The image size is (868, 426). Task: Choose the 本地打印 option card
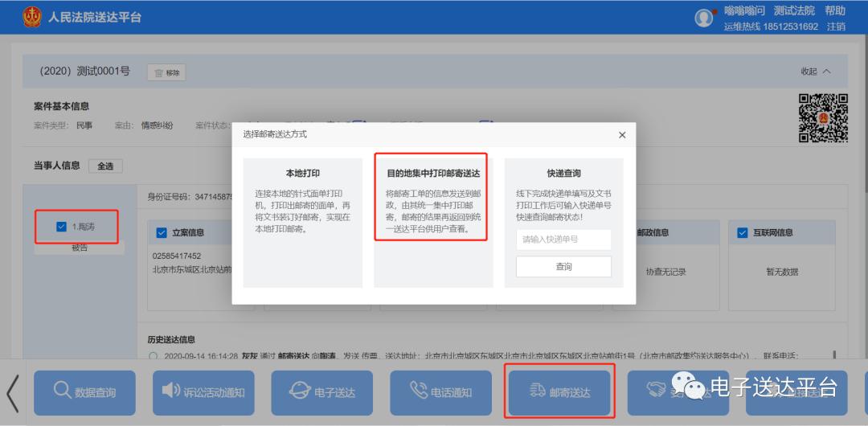click(303, 223)
